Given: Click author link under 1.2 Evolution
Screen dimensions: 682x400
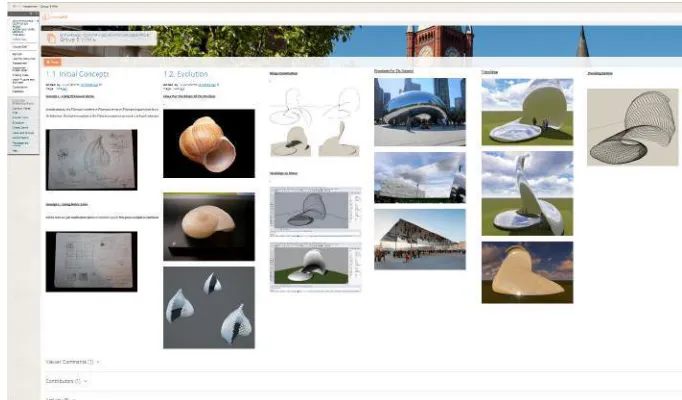Looking at the screenshot, I should coord(207,85).
